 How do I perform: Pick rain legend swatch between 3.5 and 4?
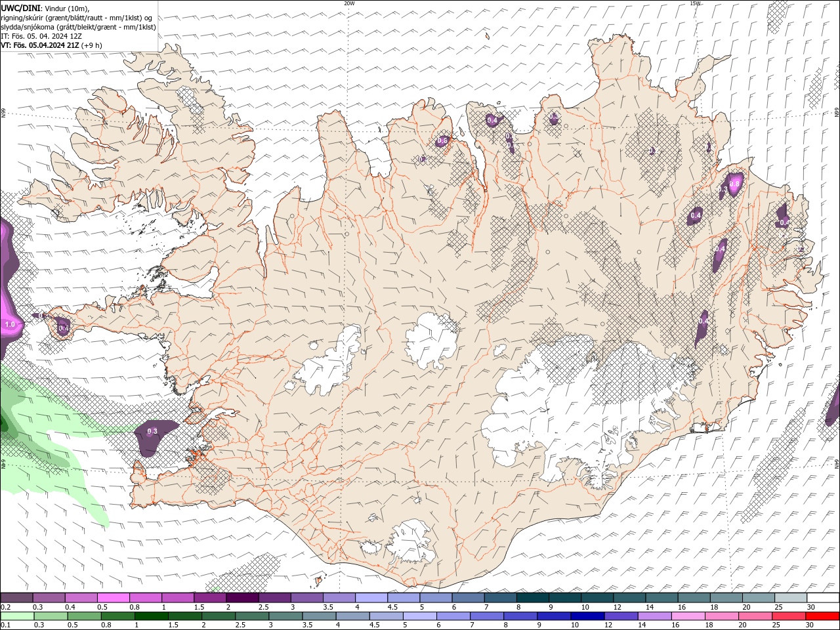319,616
